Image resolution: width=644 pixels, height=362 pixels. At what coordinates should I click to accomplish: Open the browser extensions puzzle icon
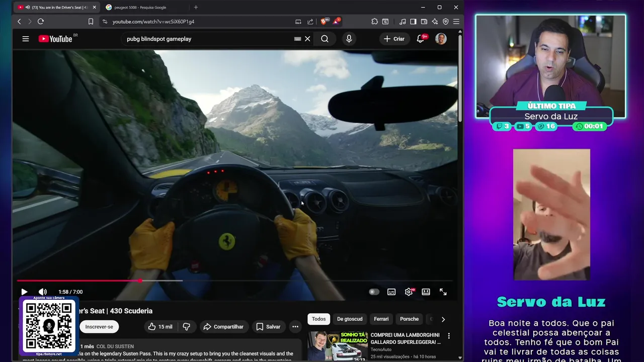374,22
